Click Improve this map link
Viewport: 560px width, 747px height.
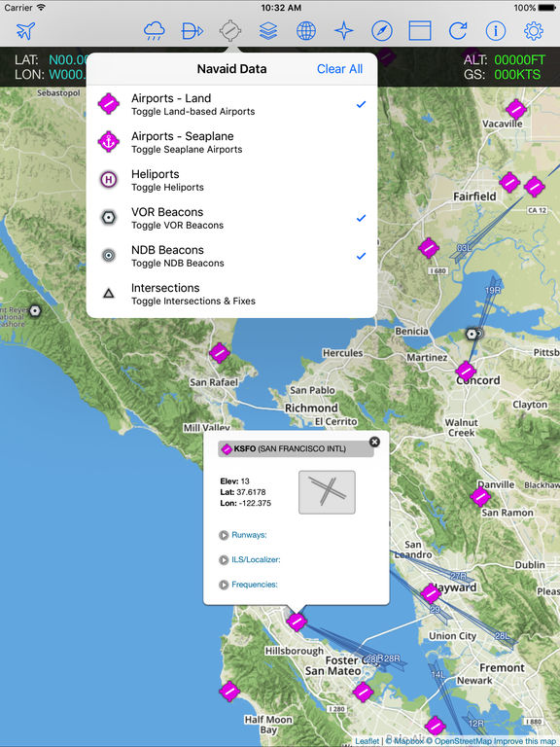(x=526, y=741)
